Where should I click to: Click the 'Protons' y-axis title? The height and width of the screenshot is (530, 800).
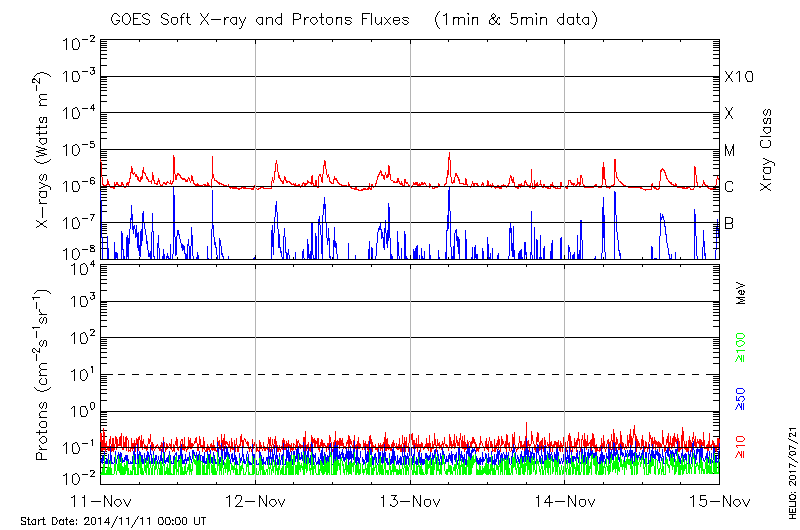(43, 375)
